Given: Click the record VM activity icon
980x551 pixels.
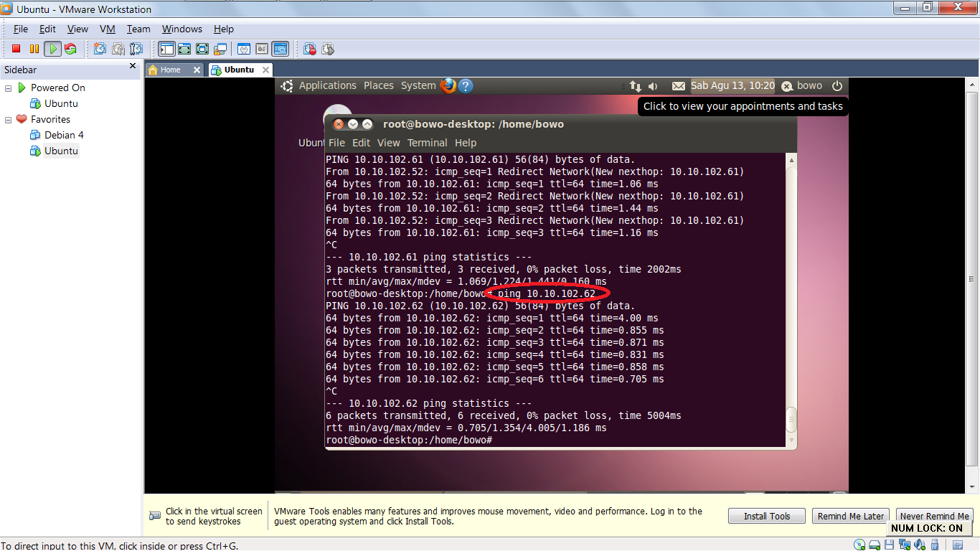Looking at the screenshot, I should pos(310,49).
